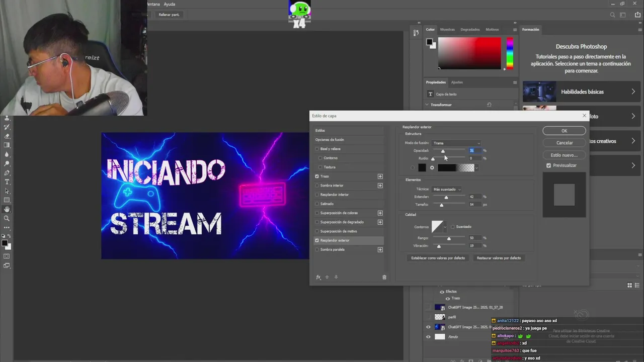
Task: Expand Habilidades básicas tutorials
Action: click(633, 92)
